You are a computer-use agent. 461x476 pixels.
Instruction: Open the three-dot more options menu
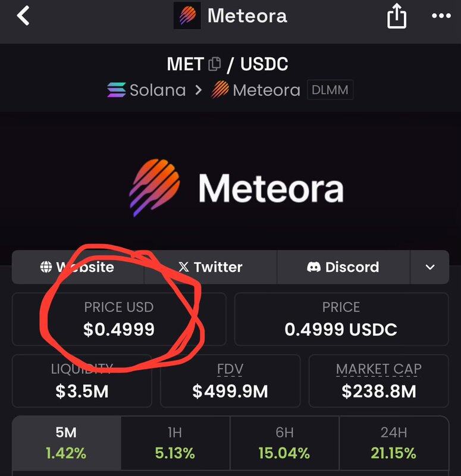tap(441, 17)
